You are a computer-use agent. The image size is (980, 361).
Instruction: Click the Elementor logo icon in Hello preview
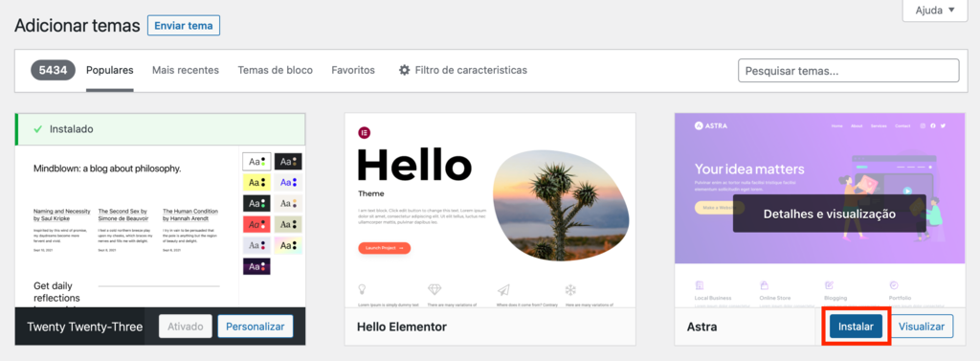[365, 133]
